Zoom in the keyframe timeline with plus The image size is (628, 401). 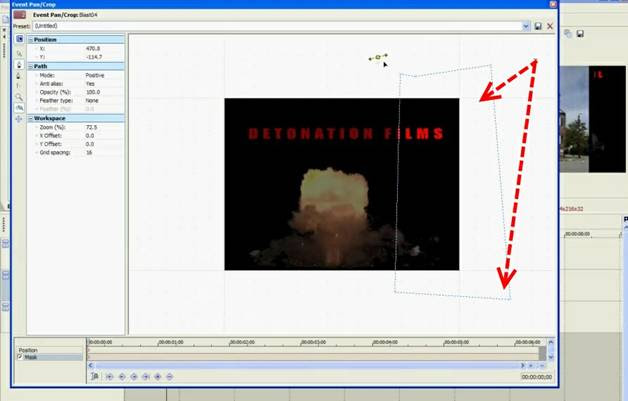[x=531, y=365]
